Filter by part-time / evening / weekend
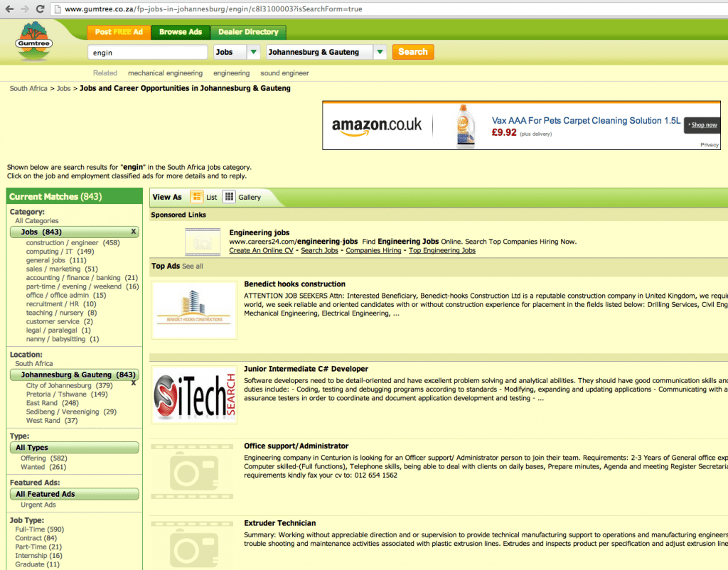 pos(82,287)
